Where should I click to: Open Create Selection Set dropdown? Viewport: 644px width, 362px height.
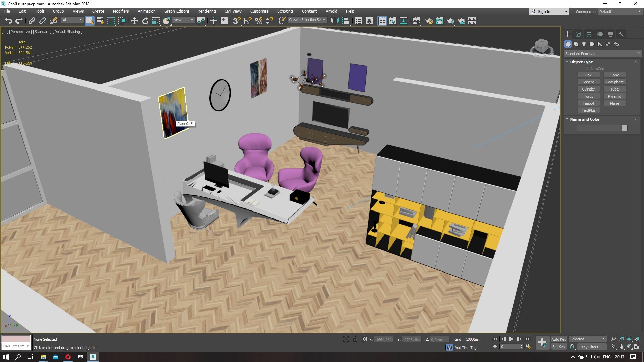point(307,20)
